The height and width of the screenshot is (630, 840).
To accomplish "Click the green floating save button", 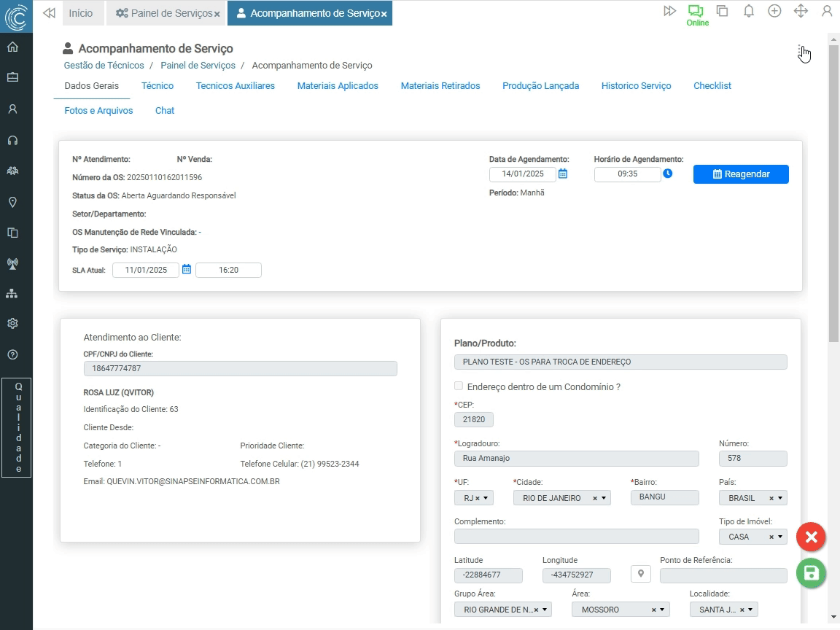I will (810, 574).
